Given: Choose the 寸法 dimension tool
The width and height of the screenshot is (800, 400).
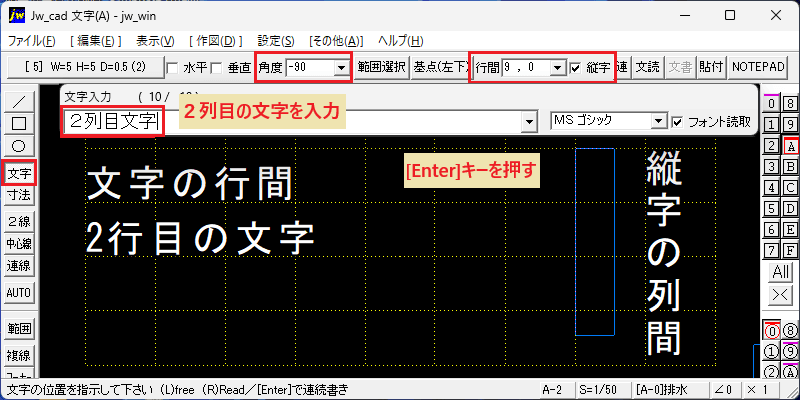Looking at the screenshot, I should [x=19, y=195].
